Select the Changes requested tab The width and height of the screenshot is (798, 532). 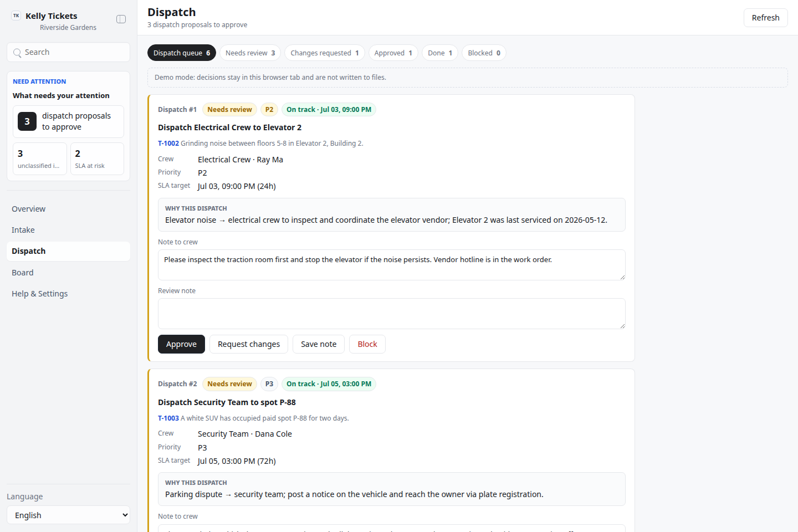tap(324, 53)
